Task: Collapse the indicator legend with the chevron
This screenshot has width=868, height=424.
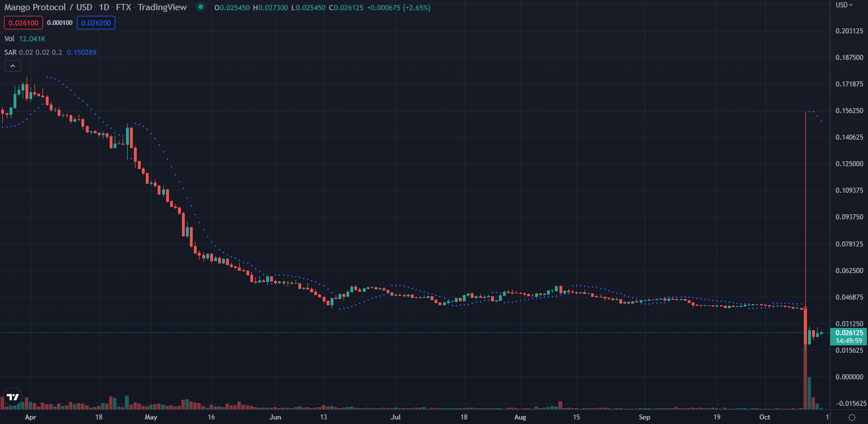Action: [12, 66]
